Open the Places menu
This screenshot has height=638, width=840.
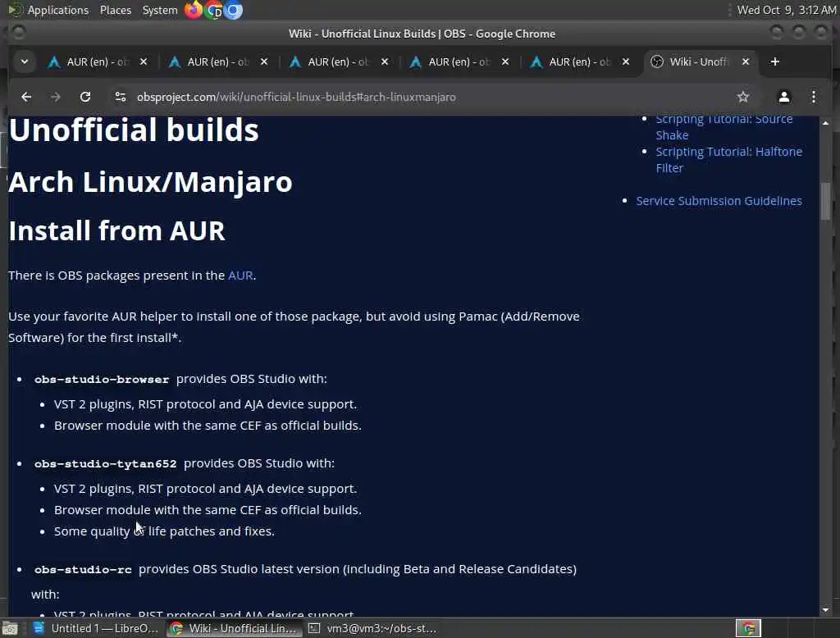(115, 10)
